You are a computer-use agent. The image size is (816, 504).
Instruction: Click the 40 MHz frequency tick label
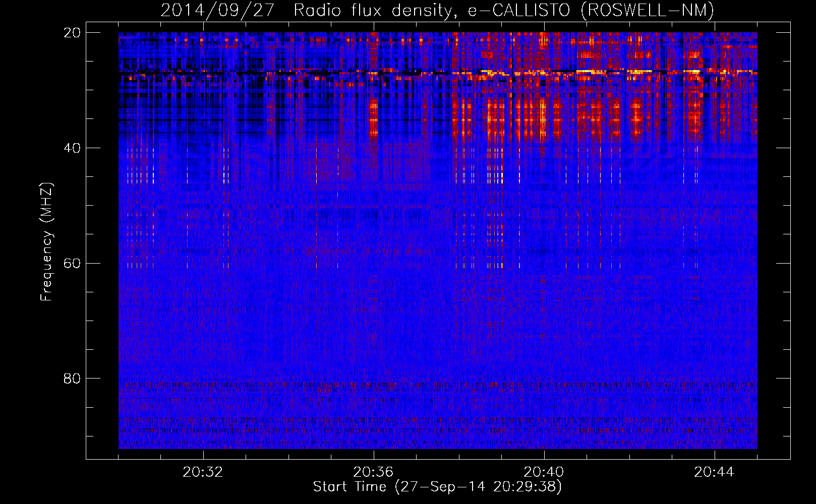(72, 148)
